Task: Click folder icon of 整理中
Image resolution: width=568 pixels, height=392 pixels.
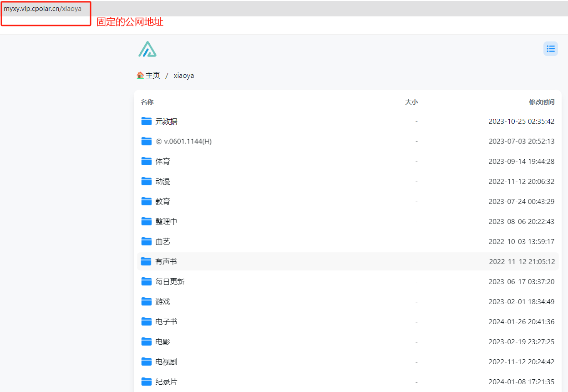Action: (x=147, y=221)
